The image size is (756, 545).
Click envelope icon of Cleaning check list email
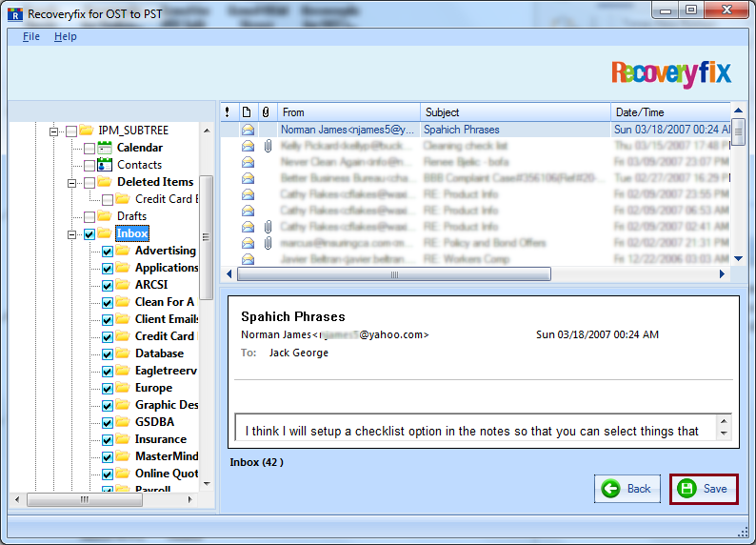click(x=249, y=146)
